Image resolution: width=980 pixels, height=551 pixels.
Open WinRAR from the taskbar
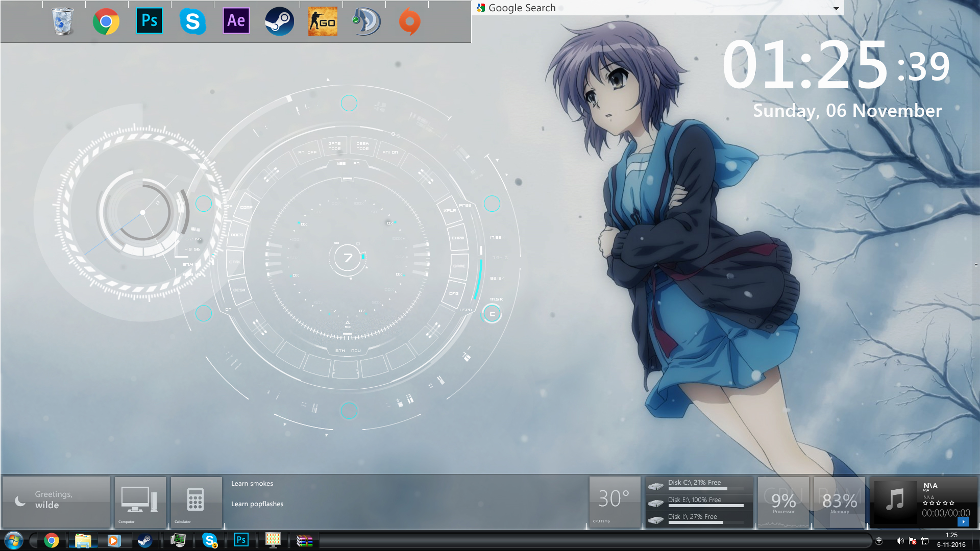(304, 540)
